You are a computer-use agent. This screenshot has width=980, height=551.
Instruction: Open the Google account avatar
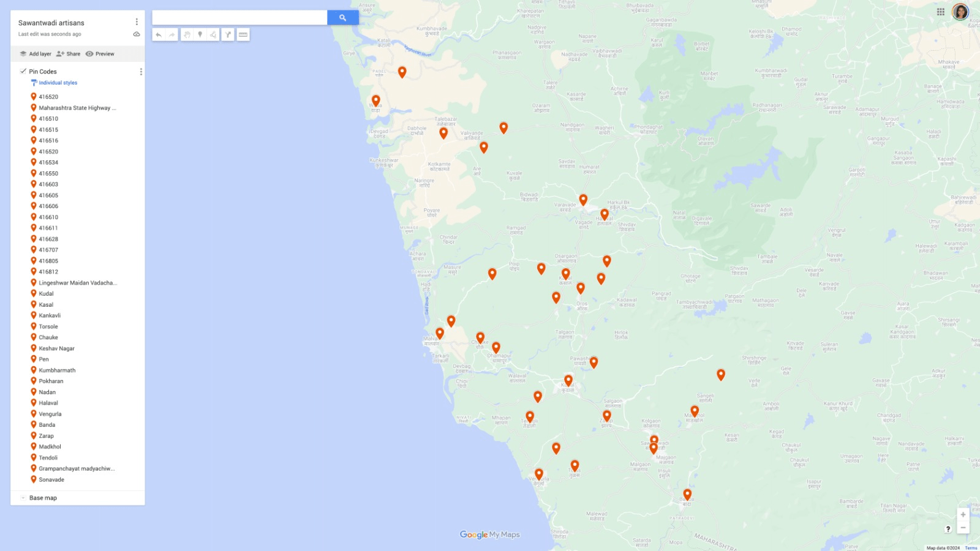pos(960,12)
